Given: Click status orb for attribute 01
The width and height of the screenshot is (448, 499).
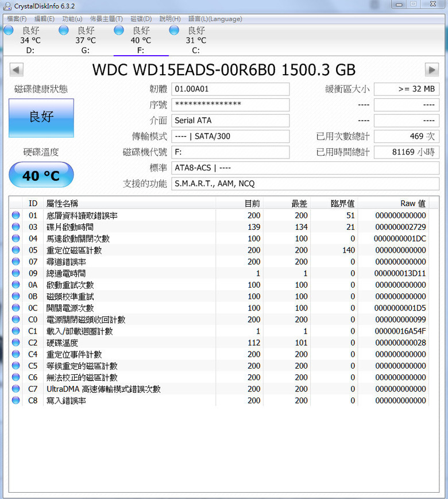Looking at the screenshot, I should coord(16,215).
